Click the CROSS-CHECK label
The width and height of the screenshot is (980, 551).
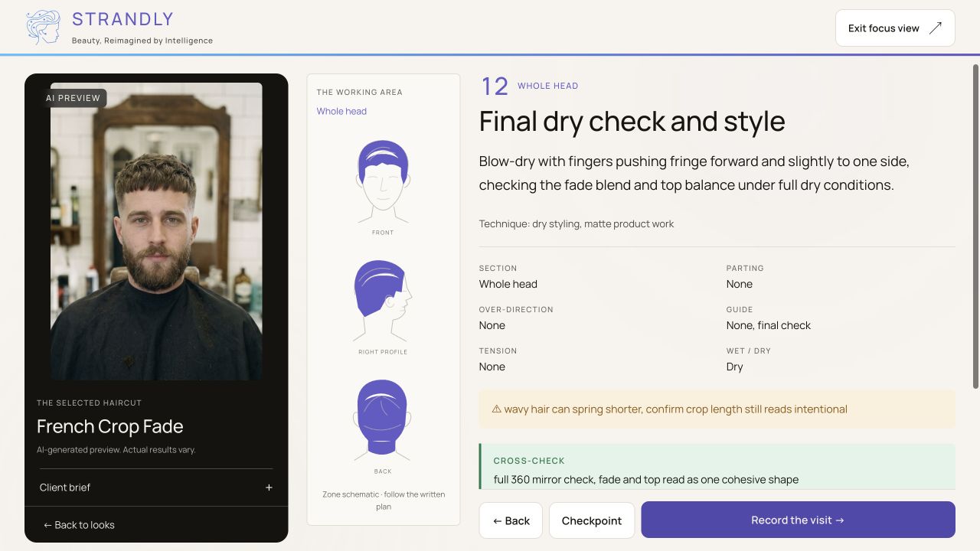tap(529, 461)
